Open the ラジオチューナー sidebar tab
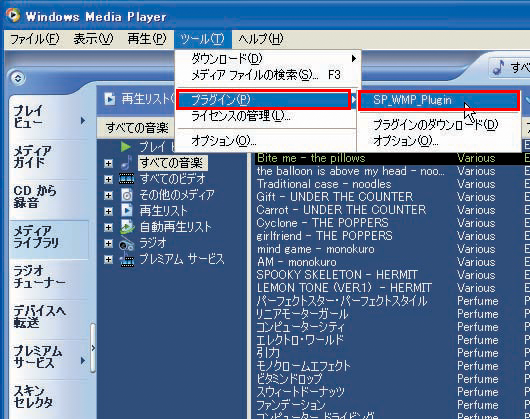The width and height of the screenshot is (530, 419). click(39, 277)
